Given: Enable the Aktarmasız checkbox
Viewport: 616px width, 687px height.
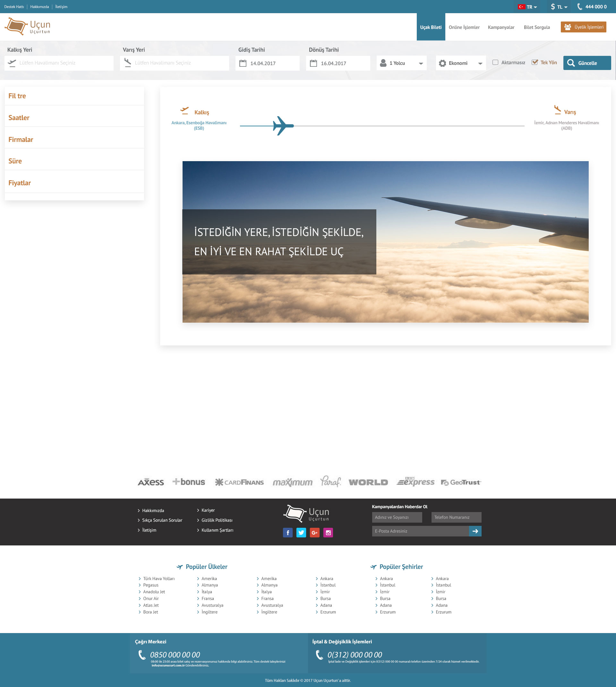Looking at the screenshot, I should coord(495,62).
